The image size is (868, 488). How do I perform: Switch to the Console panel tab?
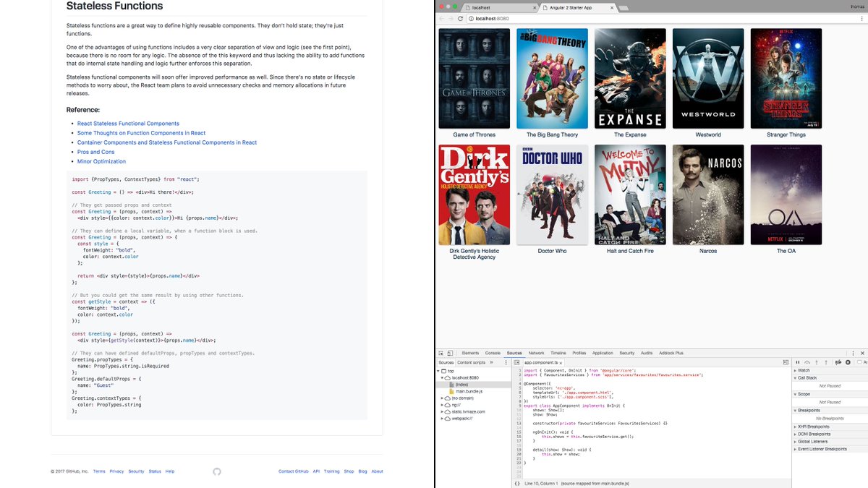pyautogui.click(x=493, y=353)
